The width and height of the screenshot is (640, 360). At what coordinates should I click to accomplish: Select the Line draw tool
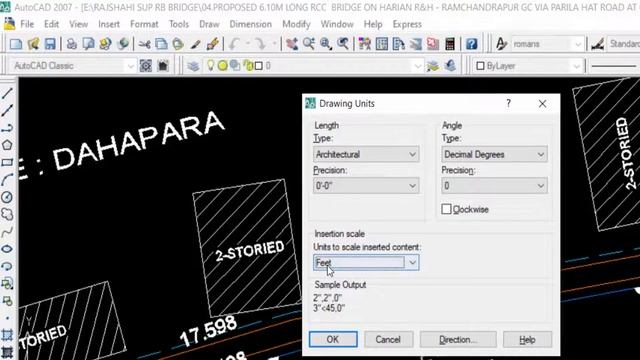tap(7, 93)
